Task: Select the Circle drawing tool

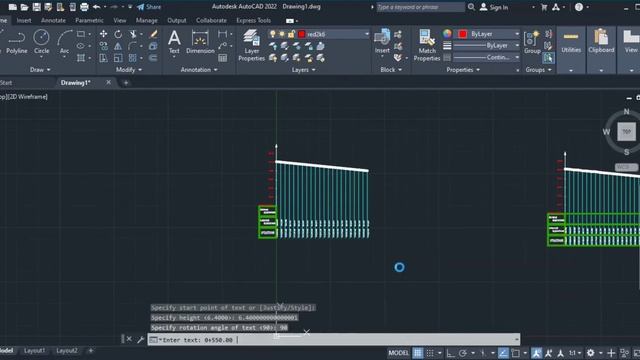Action: tap(41, 42)
